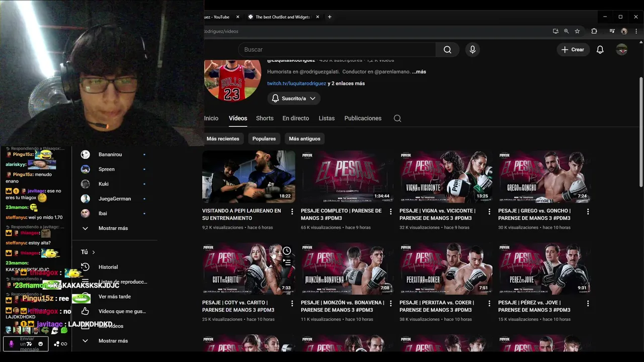The width and height of the screenshot is (644, 362).
Task: Open options menu for COTY vs. CARITO
Action: pos(292,304)
